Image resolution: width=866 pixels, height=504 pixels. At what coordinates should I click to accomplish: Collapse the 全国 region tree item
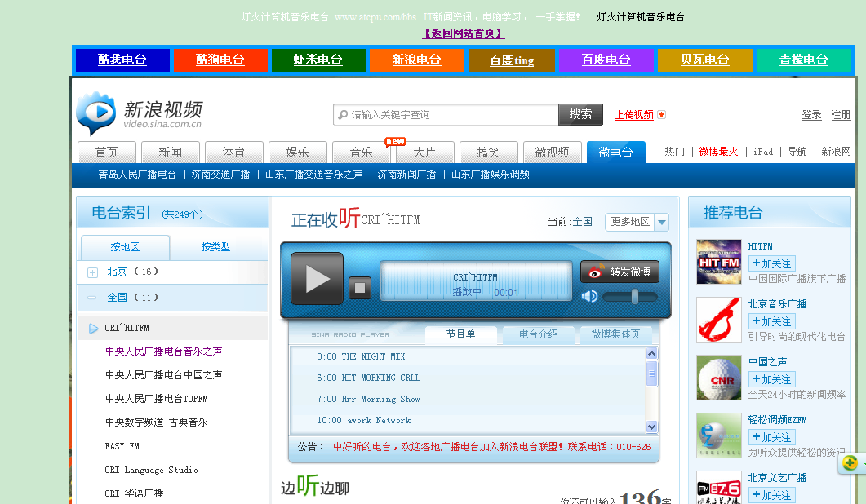coord(92,298)
